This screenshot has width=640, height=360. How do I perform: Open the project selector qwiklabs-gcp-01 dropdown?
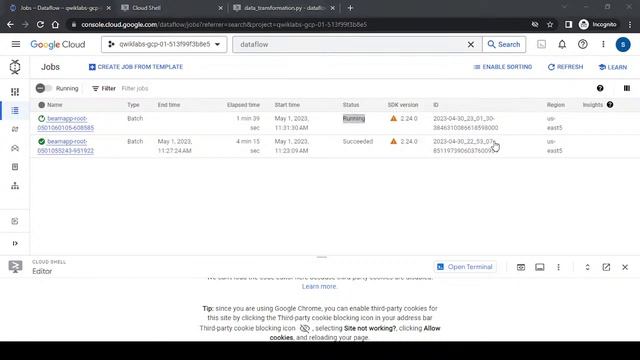pos(164,44)
